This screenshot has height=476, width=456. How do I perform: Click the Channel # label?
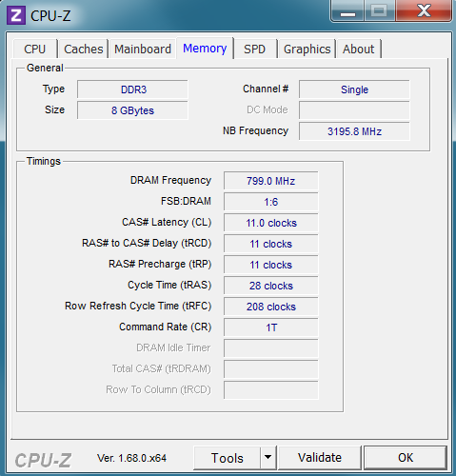point(266,89)
